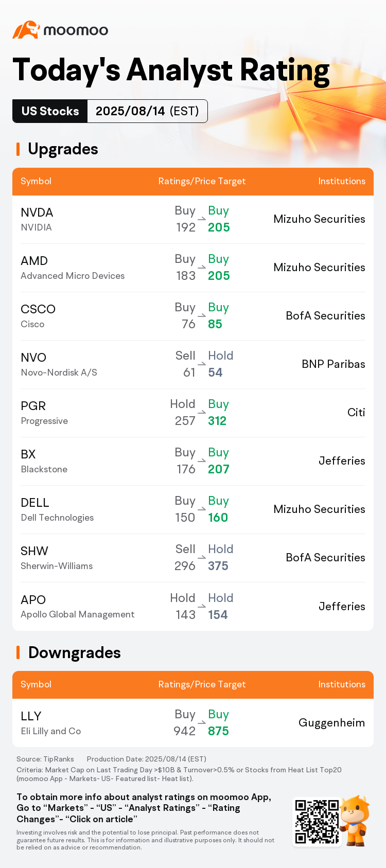Open the NVO Novo-Nordisk A/S row
Screen dimensions: 386x868
pos(59,364)
